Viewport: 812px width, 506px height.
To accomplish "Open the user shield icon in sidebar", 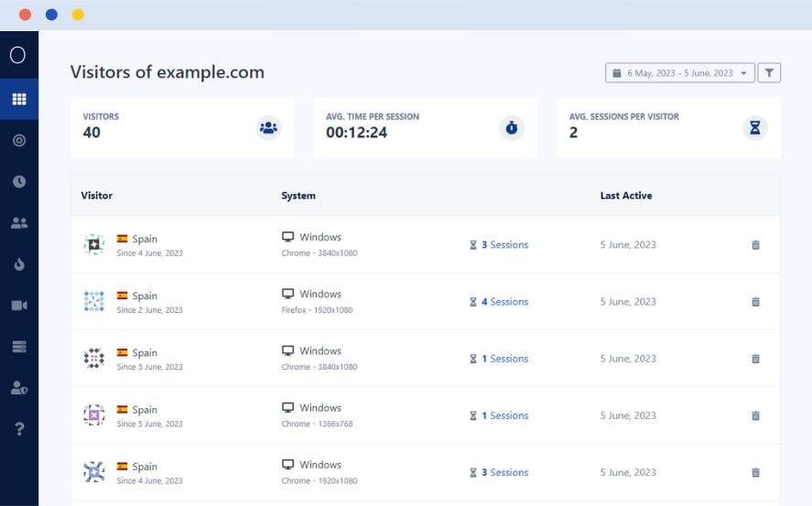I will click(x=18, y=388).
